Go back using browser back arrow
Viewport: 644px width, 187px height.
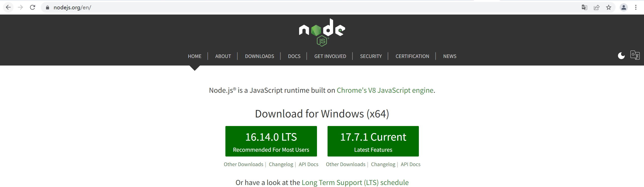(x=8, y=7)
